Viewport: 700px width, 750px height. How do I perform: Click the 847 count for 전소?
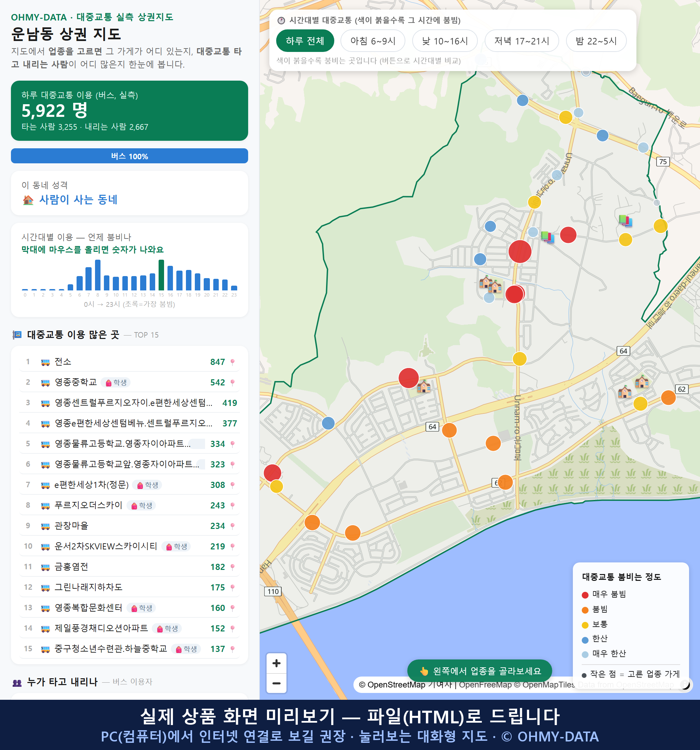[217, 362]
